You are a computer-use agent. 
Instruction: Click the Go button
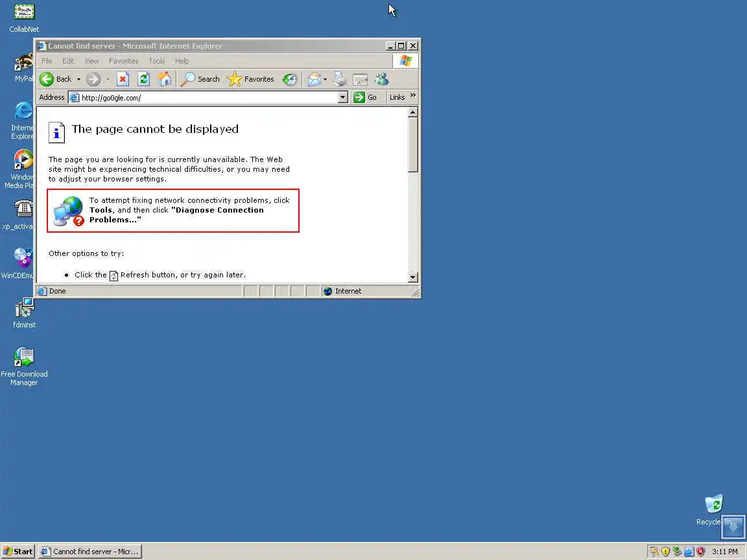coord(365,98)
